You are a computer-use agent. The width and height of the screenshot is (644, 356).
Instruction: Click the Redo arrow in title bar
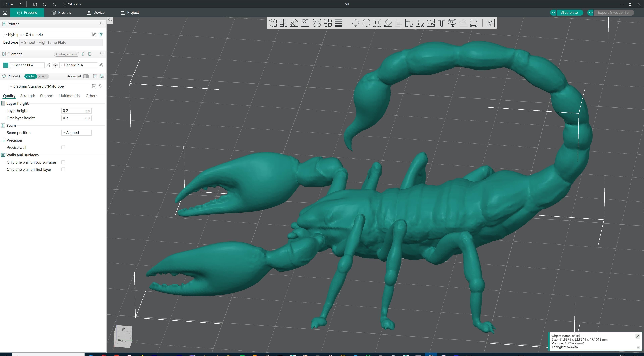[x=55, y=4]
